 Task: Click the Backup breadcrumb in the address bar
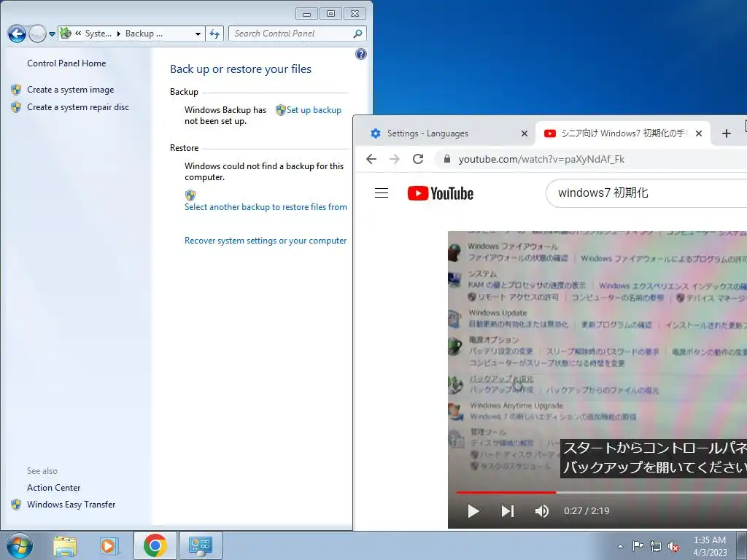tap(144, 34)
